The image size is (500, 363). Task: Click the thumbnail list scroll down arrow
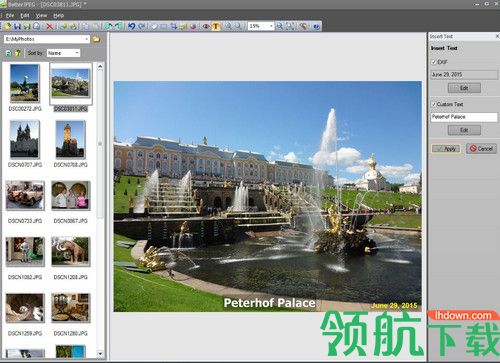pyautogui.click(x=100, y=353)
